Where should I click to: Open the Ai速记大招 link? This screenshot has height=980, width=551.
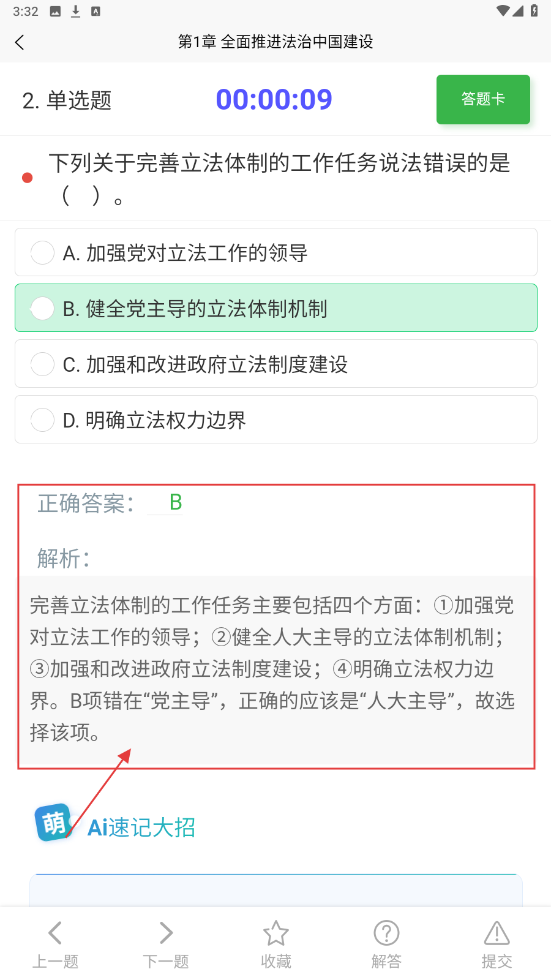[x=141, y=827]
